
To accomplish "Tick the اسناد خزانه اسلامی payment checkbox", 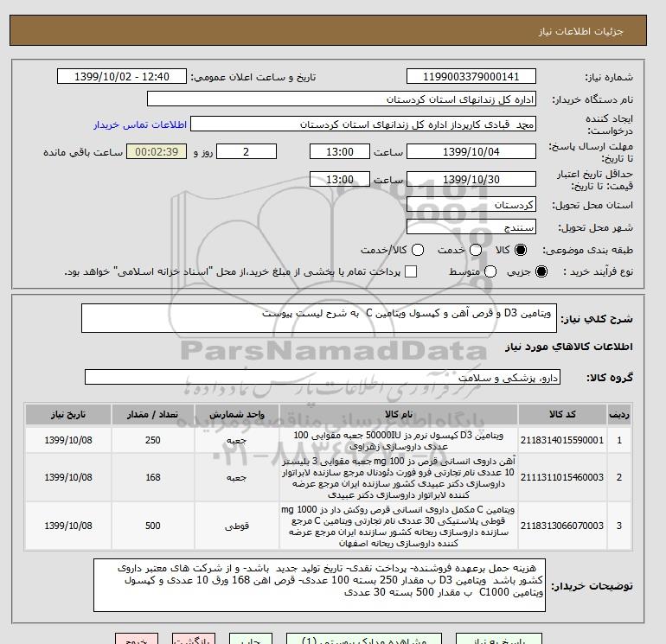I will 411,271.
